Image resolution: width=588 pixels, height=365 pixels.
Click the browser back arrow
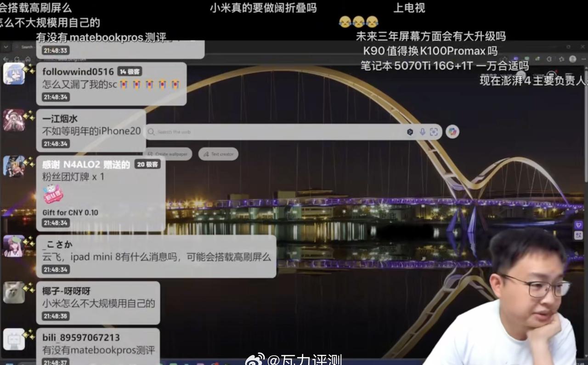(5, 59)
